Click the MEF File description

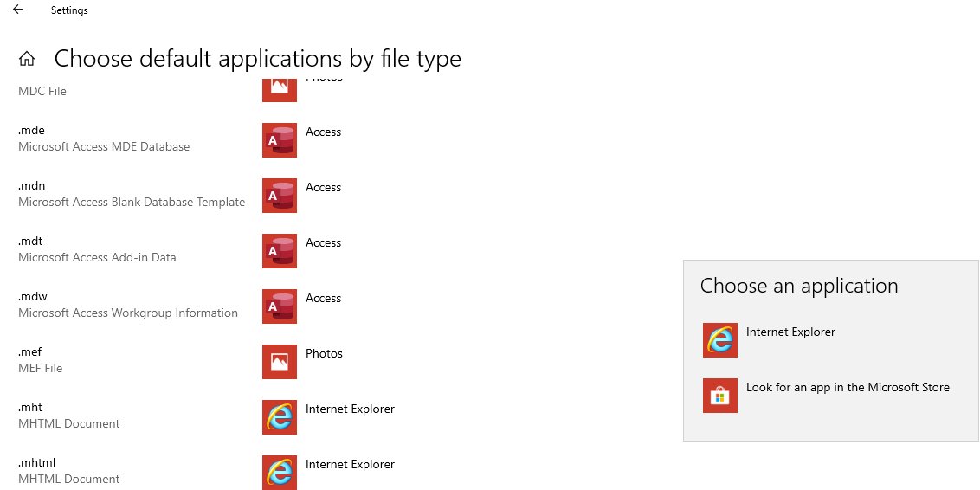40,368
